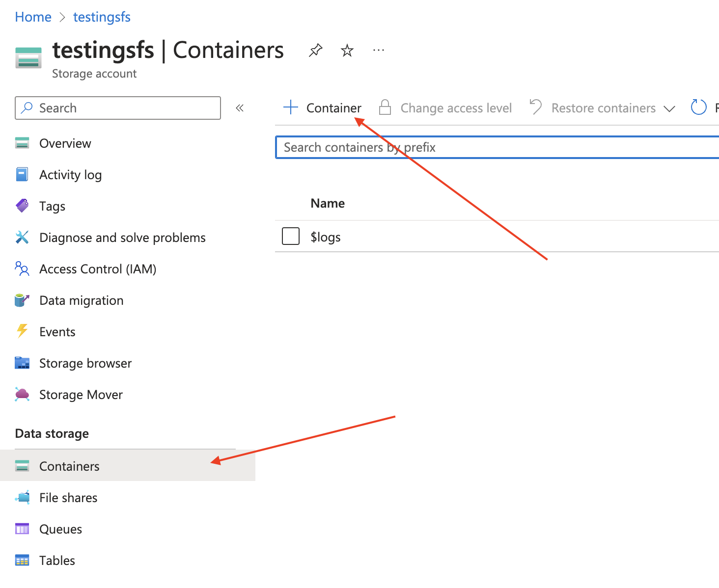Click the Data migration bucket icon
The image size is (719, 588).
pyautogui.click(x=22, y=300)
